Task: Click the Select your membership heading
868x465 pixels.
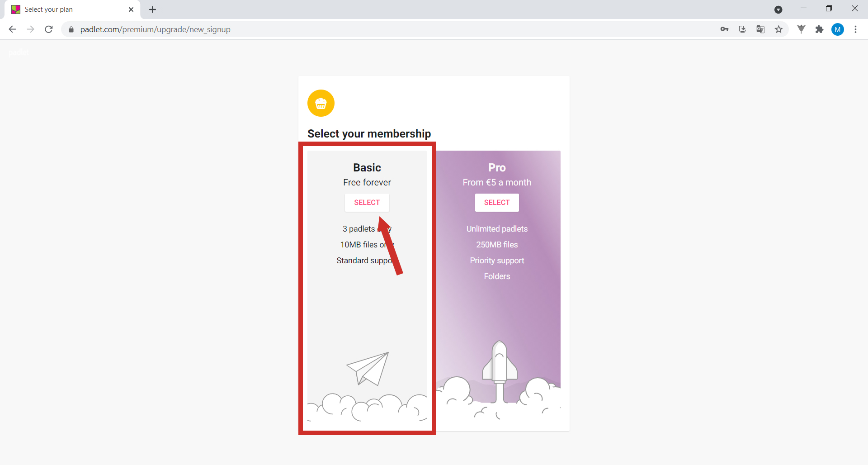Action: 369,134
